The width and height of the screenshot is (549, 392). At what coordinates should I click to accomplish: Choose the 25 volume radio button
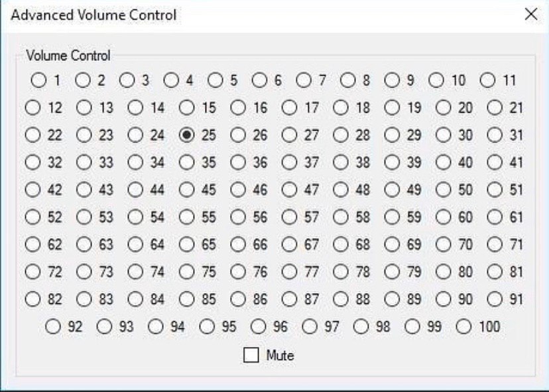[187, 135]
